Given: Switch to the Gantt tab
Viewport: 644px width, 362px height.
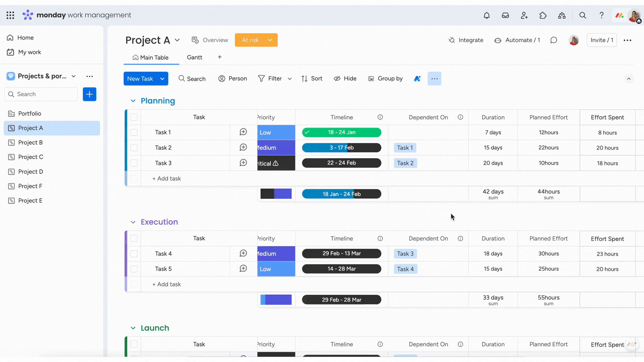Looking at the screenshot, I should coord(195,57).
